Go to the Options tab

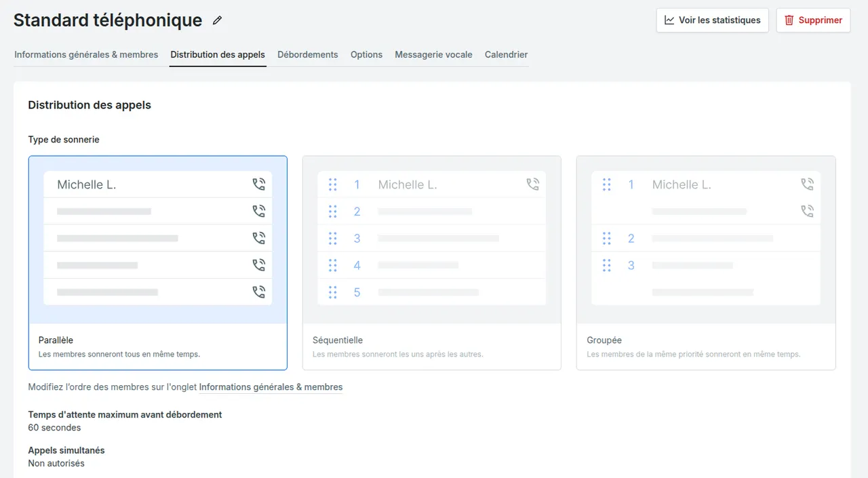coord(366,54)
